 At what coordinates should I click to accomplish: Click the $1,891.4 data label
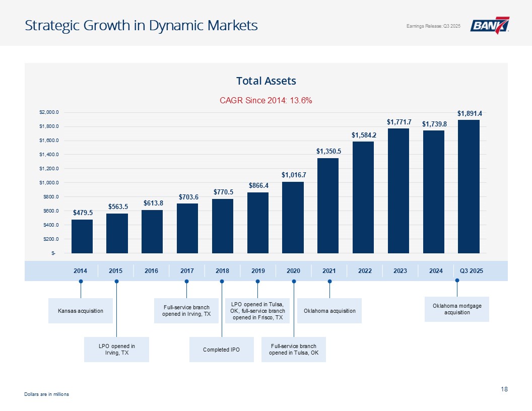[469, 113]
